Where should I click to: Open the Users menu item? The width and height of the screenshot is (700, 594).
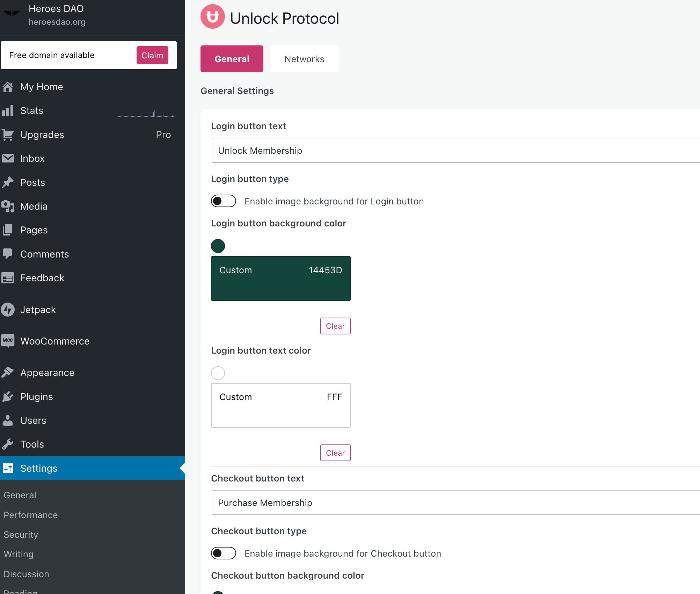coord(93,420)
